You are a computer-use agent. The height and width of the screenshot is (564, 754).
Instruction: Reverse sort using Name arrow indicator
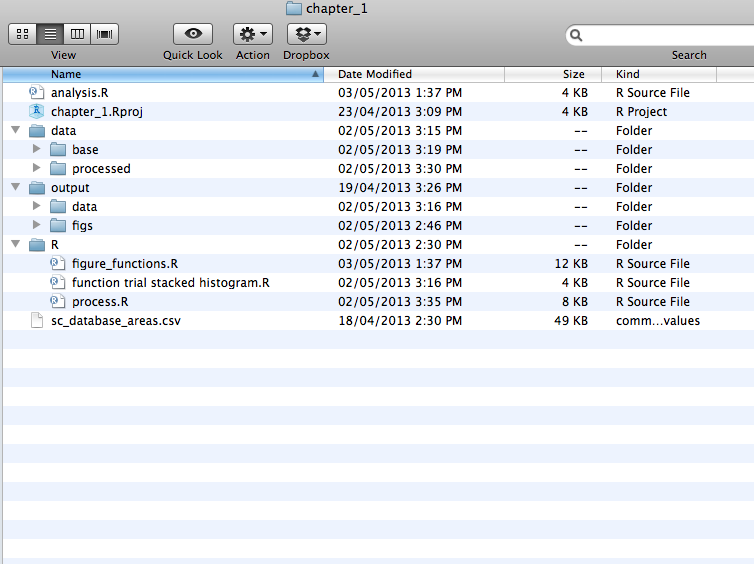coord(315,74)
